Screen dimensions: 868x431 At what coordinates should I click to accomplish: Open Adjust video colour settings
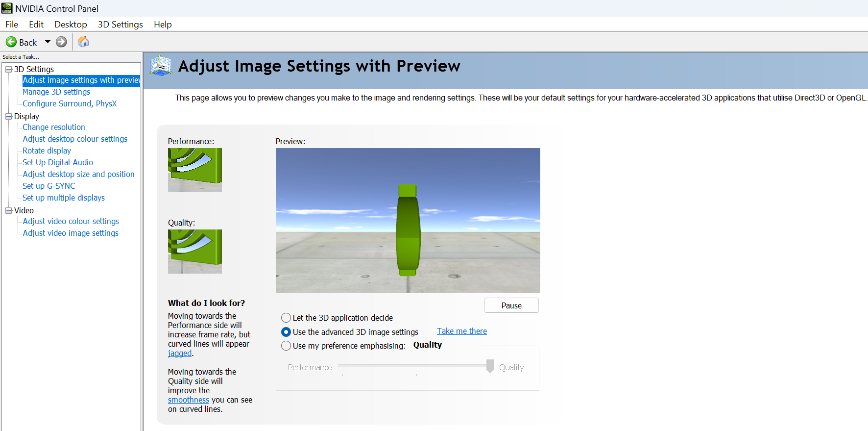[71, 221]
